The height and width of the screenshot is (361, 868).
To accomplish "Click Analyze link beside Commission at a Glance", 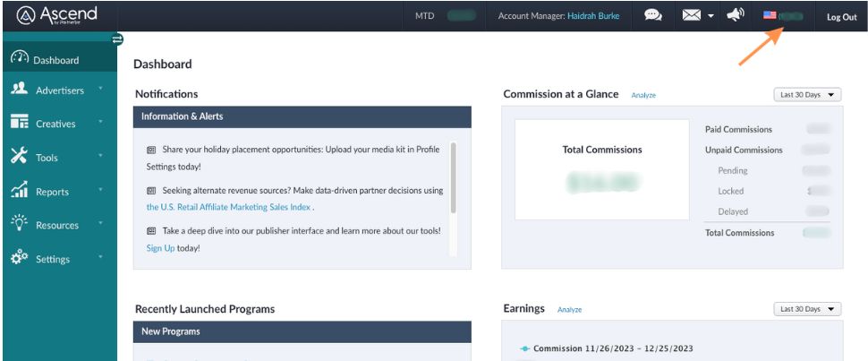I will (643, 95).
